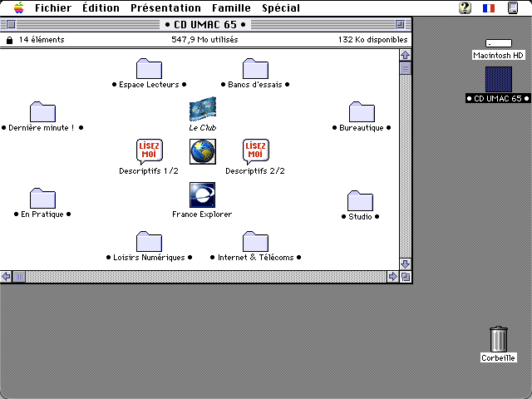Screen dimensions: 532x399
Task: Click the zoom box of CD UMAC 65 window
Action: (x=400, y=24)
